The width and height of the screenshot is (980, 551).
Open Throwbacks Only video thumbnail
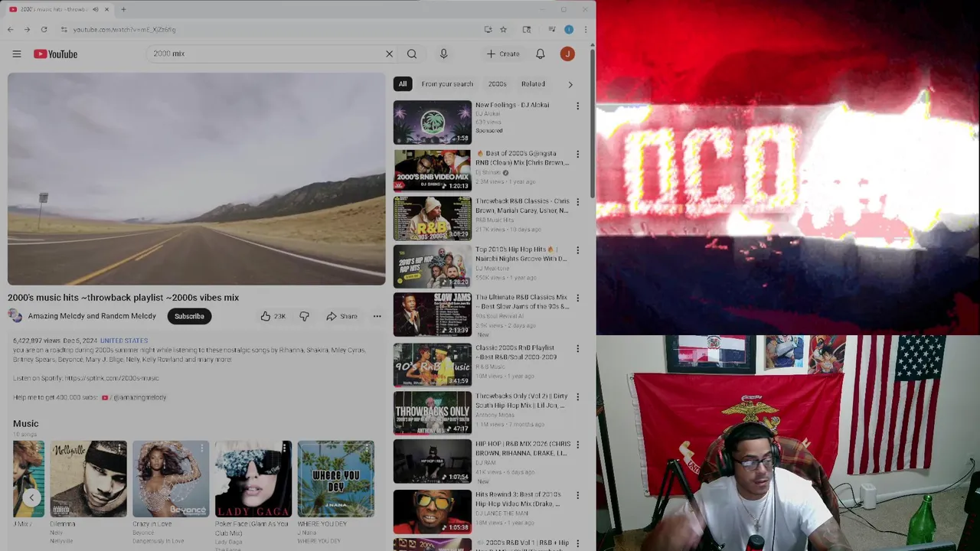(x=433, y=412)
